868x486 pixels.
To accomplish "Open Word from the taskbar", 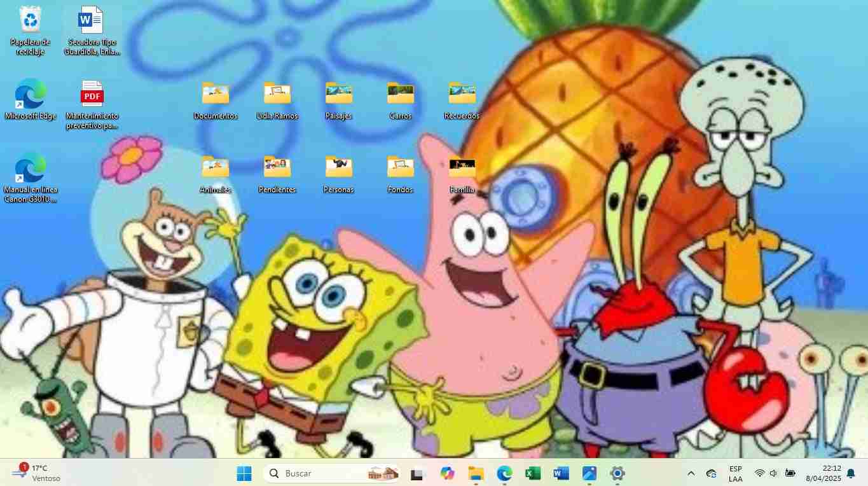I will [561, 473].
